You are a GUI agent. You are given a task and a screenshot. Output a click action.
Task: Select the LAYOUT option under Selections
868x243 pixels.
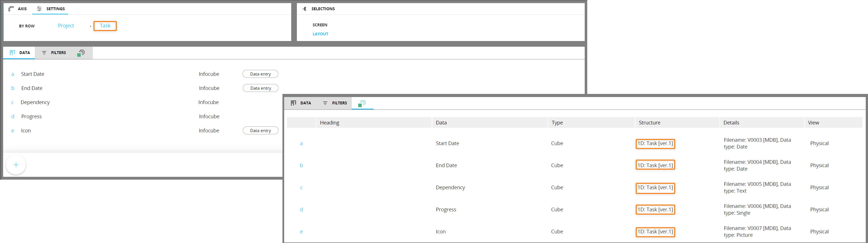click(x=320, y=34)
